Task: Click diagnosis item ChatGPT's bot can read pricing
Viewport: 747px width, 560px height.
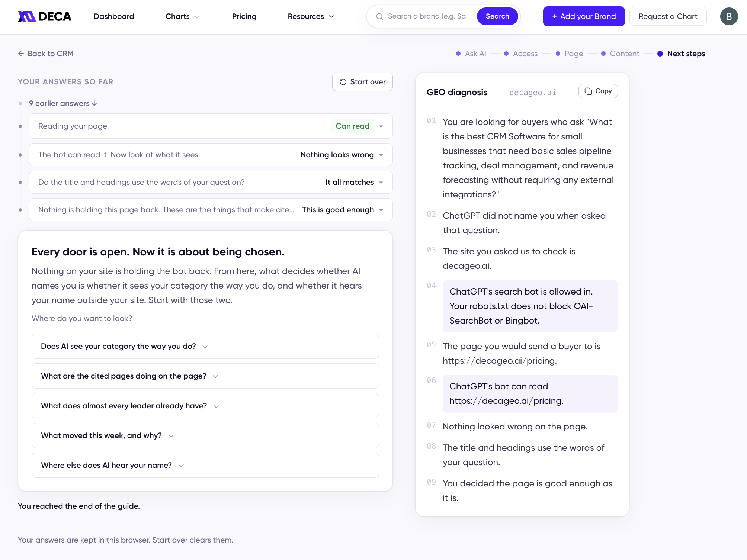Action: click(530, 393)
